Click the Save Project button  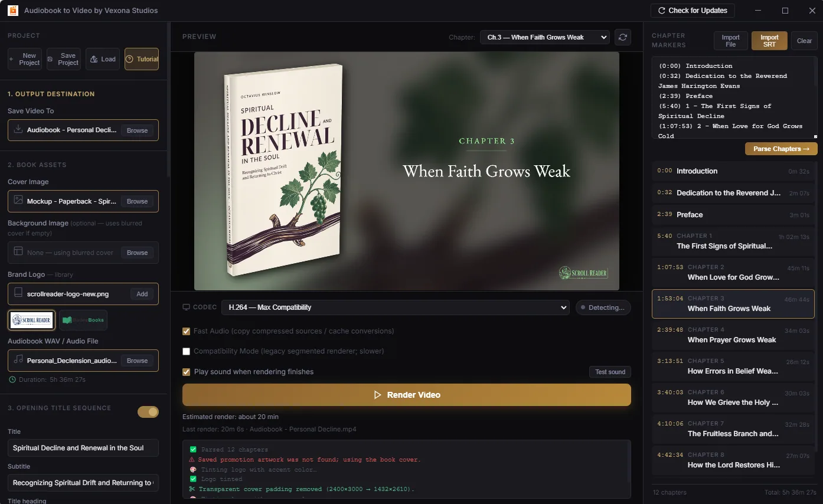tap(64, 59)
